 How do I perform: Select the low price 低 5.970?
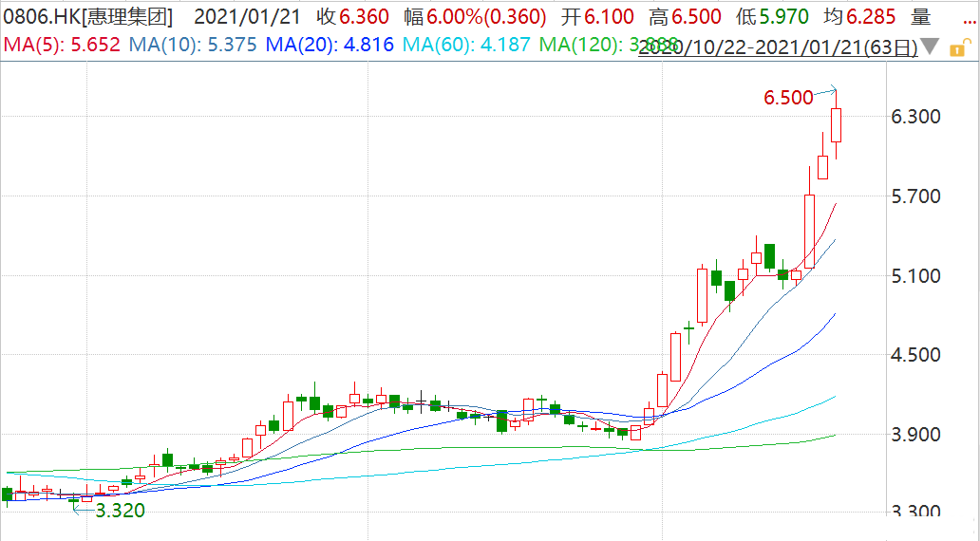772,17
